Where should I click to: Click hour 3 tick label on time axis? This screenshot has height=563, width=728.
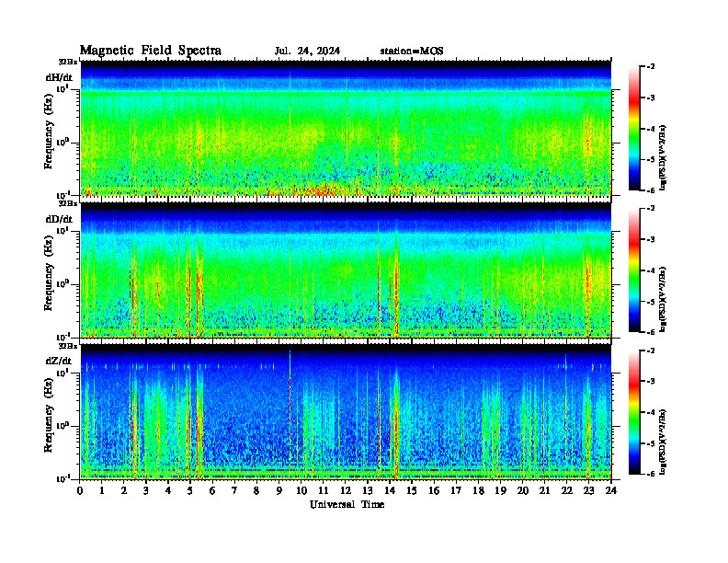point(146,491)
